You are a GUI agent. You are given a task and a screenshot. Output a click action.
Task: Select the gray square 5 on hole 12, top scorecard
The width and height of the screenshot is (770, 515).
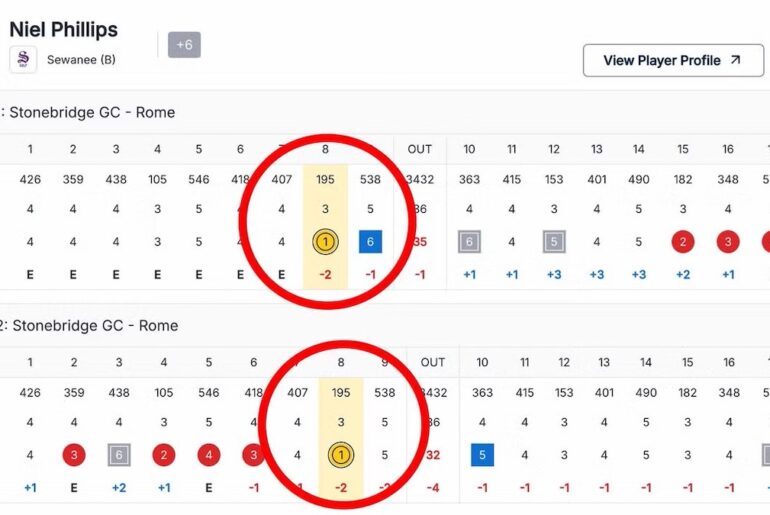point(554,241)
